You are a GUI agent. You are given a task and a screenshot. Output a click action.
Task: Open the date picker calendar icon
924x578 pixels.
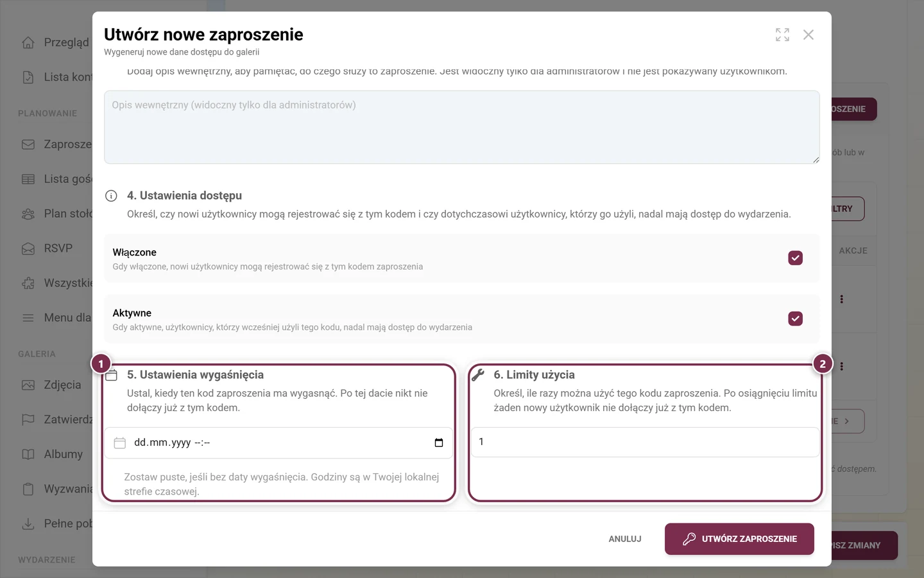[x=439, y=442]
